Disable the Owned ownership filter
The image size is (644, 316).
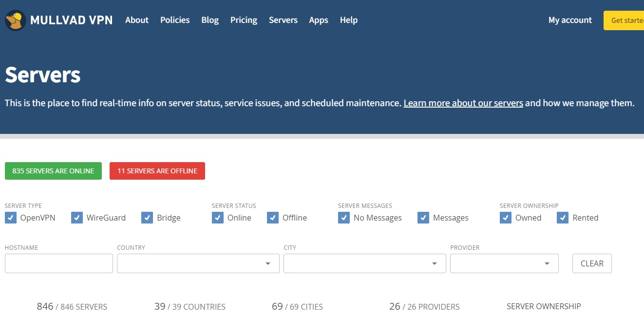click(x=506, y=218)
